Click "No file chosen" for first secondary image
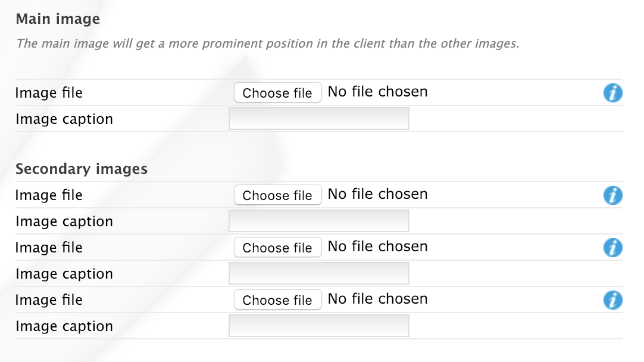 pos(377,194)
